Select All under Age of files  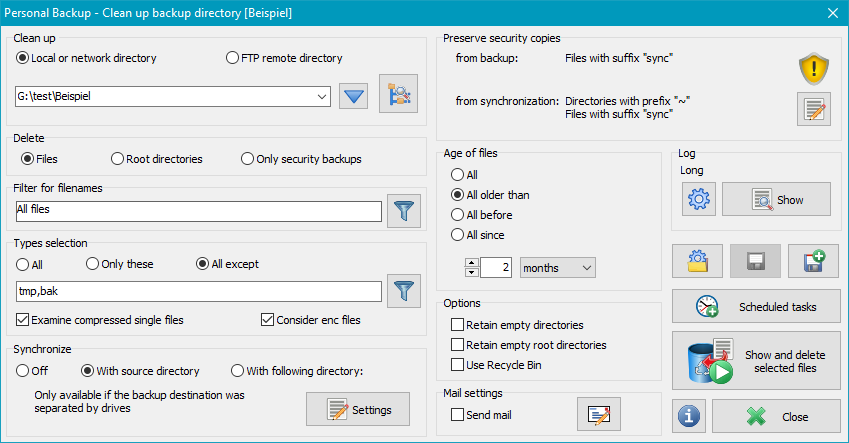pyautogui.click(x=465, y=174)
